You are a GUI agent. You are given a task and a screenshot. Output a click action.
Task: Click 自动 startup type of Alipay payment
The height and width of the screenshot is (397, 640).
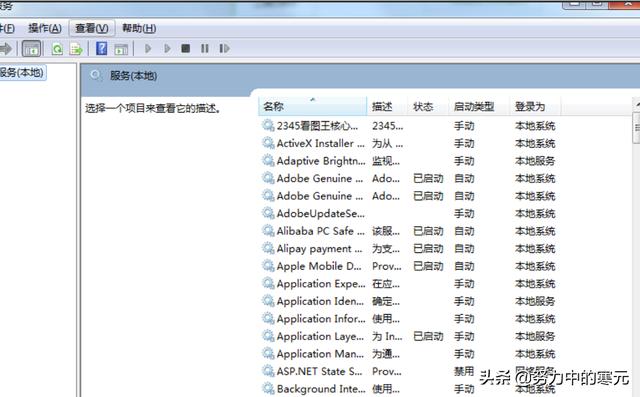pyautogui.click(x=464, y=248)
